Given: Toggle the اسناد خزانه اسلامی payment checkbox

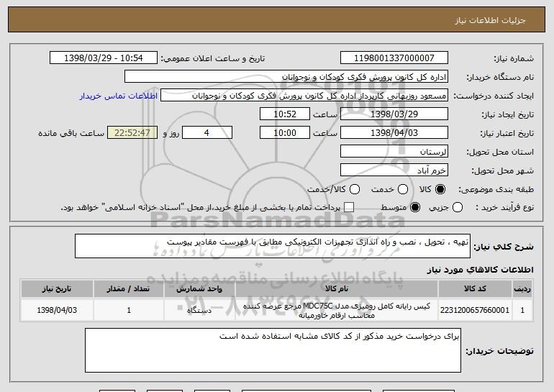Looking at the screenshot, I should (x=349, y=207).
